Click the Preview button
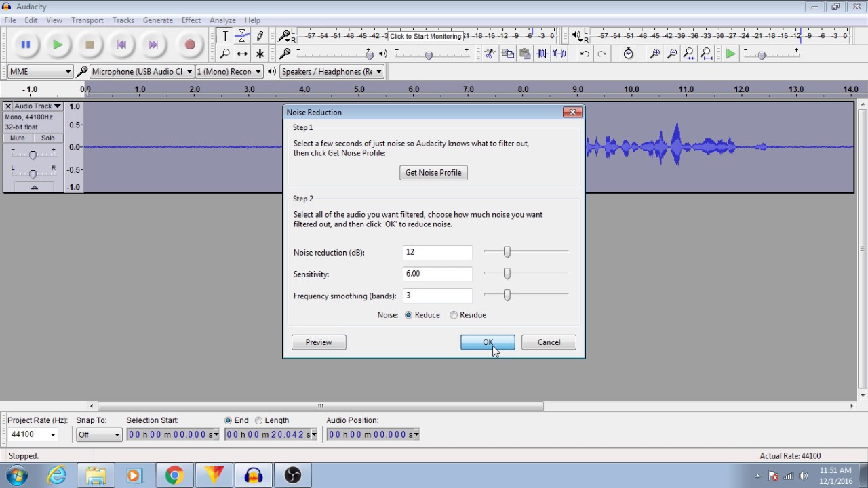This screenshot has height=488, width=868. click(x=319, y=342)
